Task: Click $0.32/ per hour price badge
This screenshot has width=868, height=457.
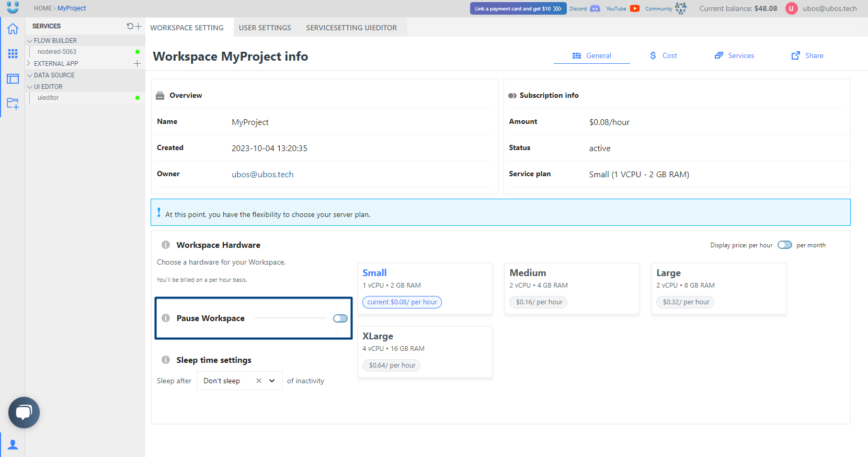Action: tap(686, 302)
